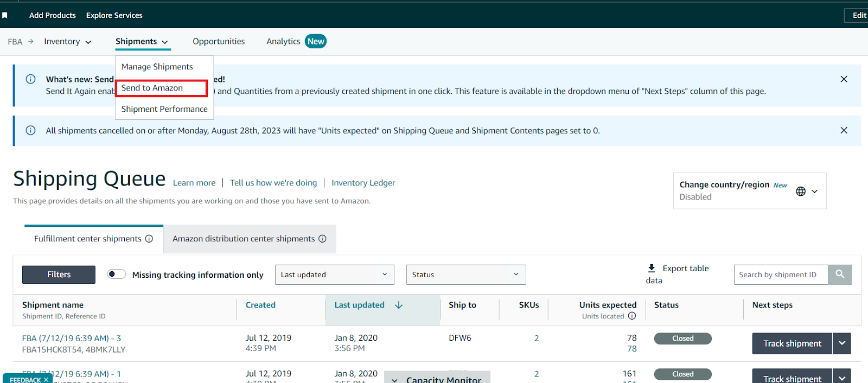Click the Last updated column header text
868x383 pixels.
[x=359, y=305]
